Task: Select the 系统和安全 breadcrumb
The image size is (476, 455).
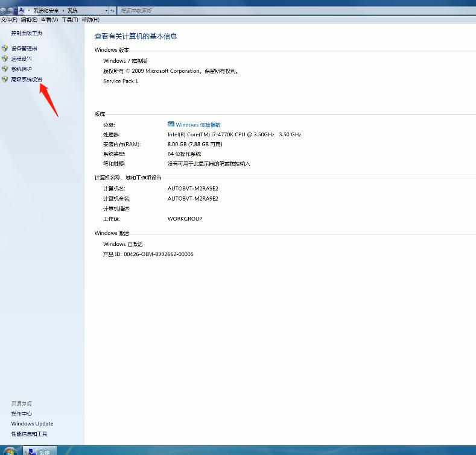Action: tap(46, 11)
